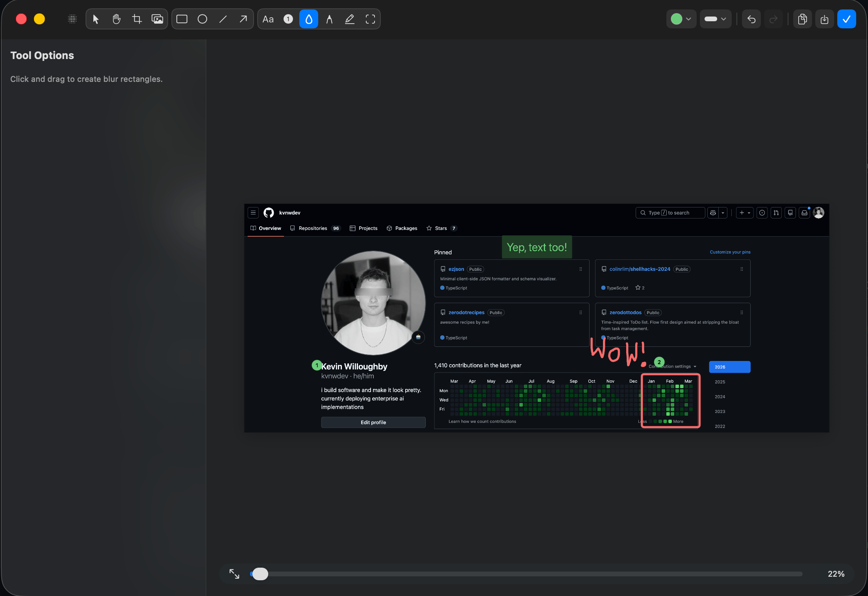This screenshot has height=596, width=868.
Task: Choose the crop tool
Action: (137, 19)
